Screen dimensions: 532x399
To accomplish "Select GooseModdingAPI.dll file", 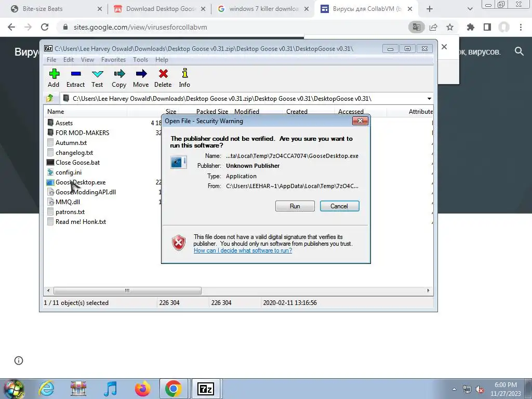I will 82,192.
